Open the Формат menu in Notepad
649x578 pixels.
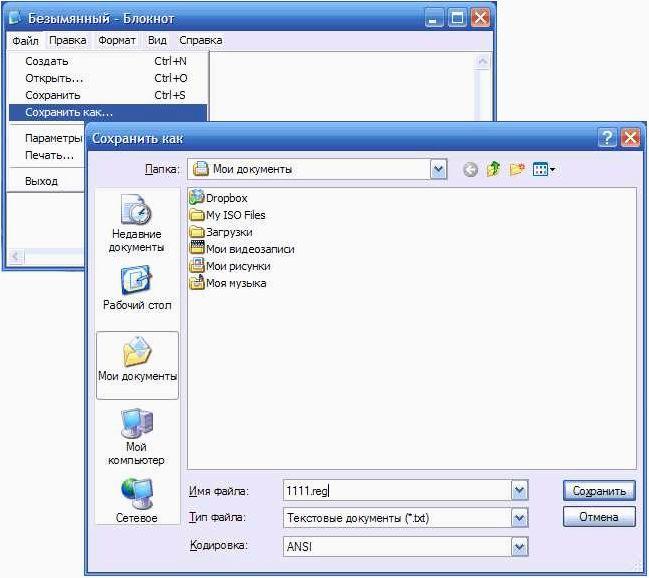pyautogui.click(x=117, y=40)
